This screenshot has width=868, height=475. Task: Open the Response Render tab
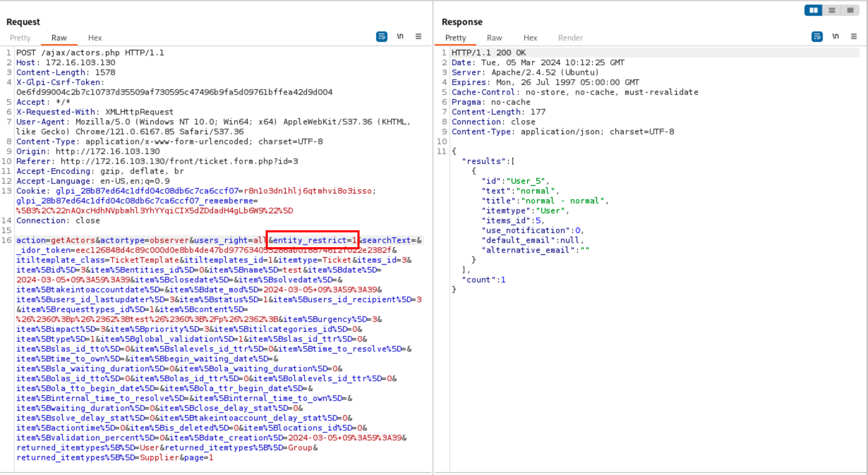coord(570,38)
